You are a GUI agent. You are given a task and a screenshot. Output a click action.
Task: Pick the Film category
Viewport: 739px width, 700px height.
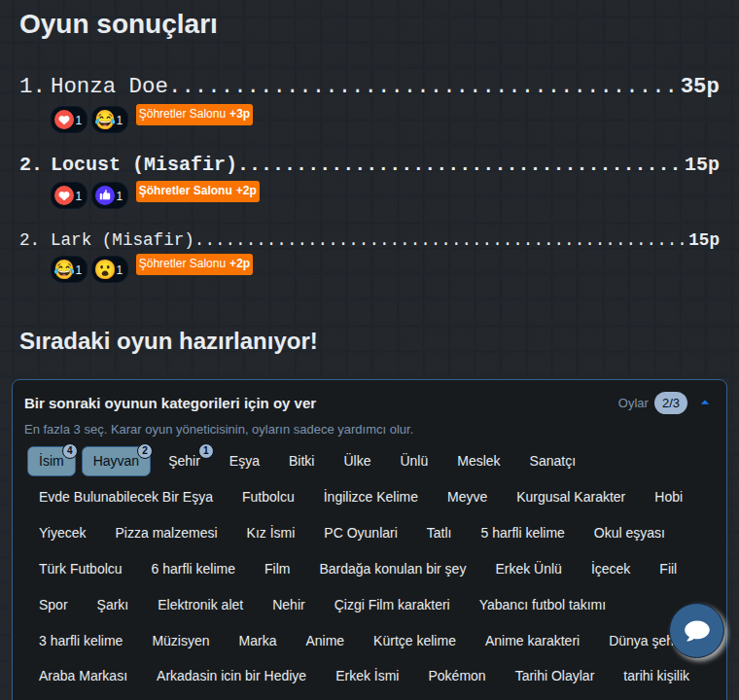277,569
